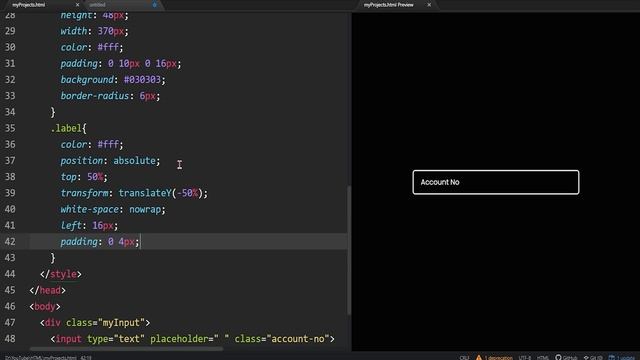Click the opening '<body>' tag
Screen dimensions: 640x360
(x=45, y=307)
